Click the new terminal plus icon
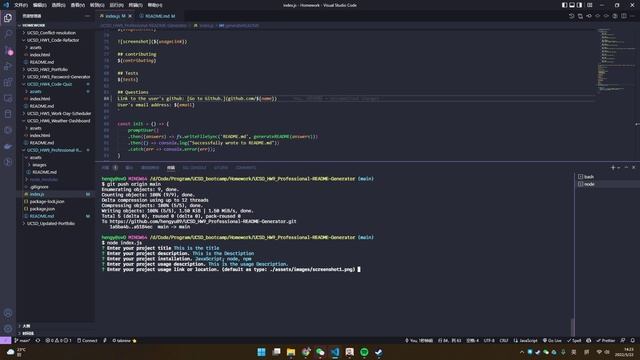Viewport: 640px width, 360px height. tap(613, 167)
